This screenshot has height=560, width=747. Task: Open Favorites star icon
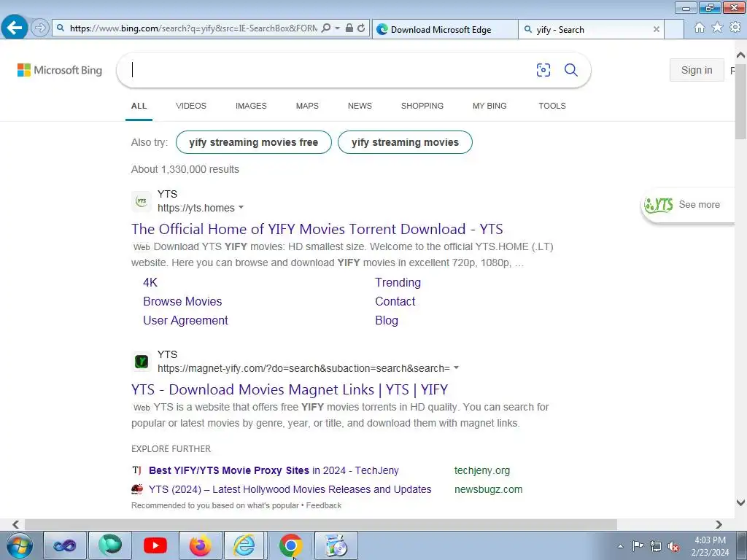pos(717,28)
